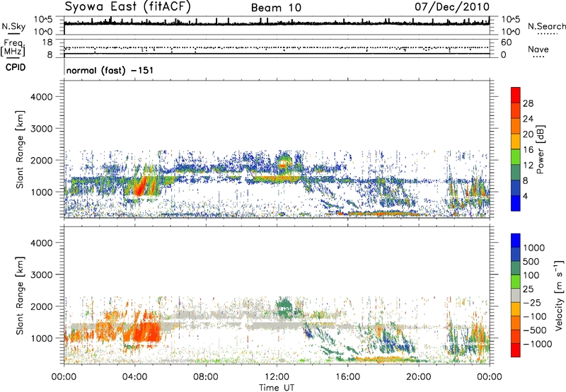Viewport: 566px width, 392px height.
Task: Pick the gray Velocity segment between 25 and -25
Action: point(516,295)
